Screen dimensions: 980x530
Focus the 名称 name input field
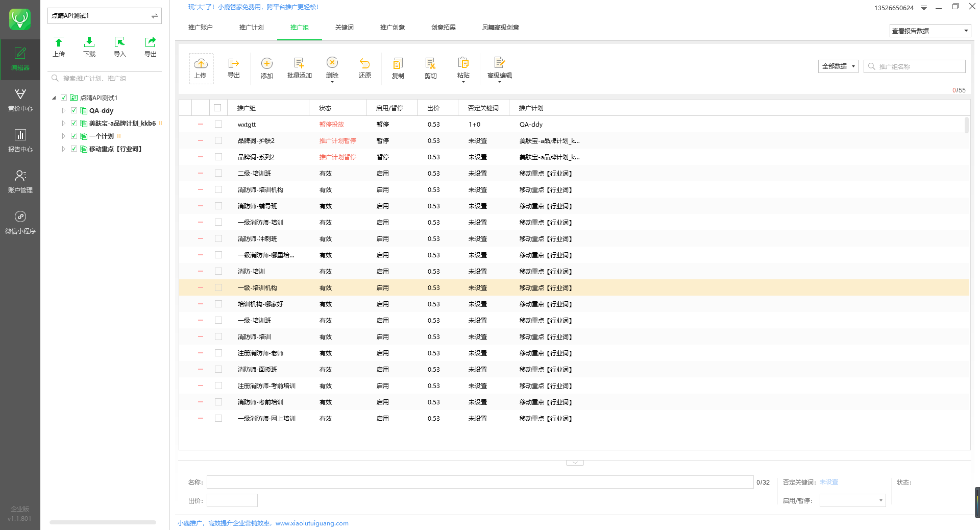(480, 482)
